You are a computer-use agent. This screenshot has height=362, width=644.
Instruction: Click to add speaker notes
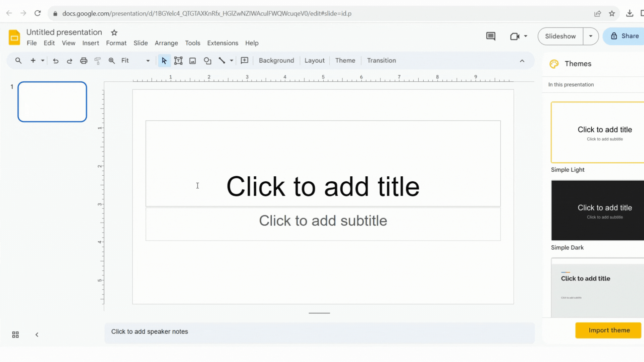click(319, 333)
